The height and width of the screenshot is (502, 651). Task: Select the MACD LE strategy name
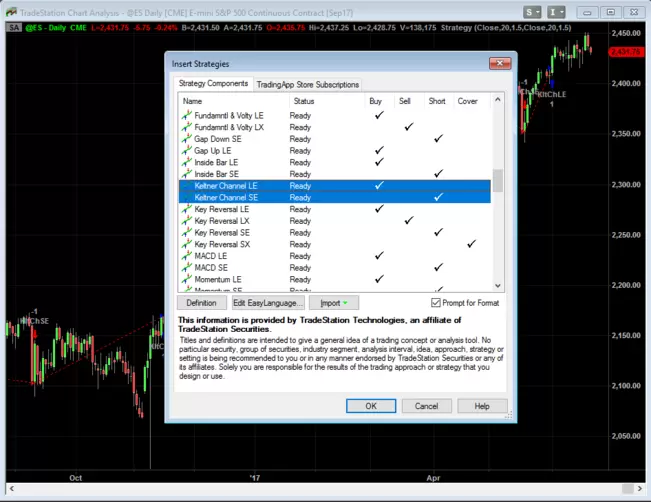point(210,256)
